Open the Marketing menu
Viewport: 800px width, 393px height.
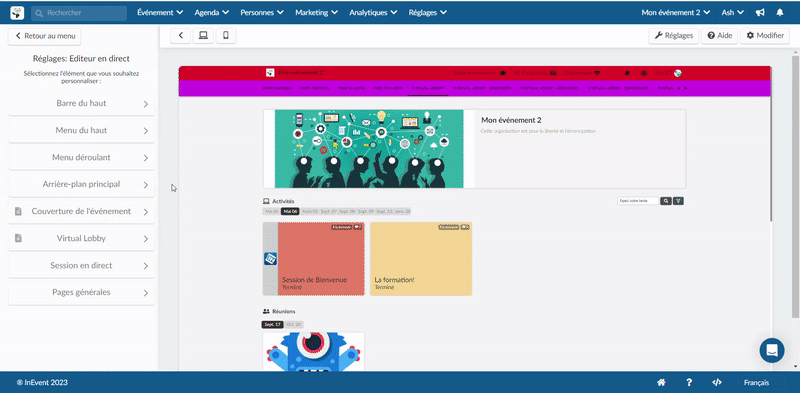[316, 13]
